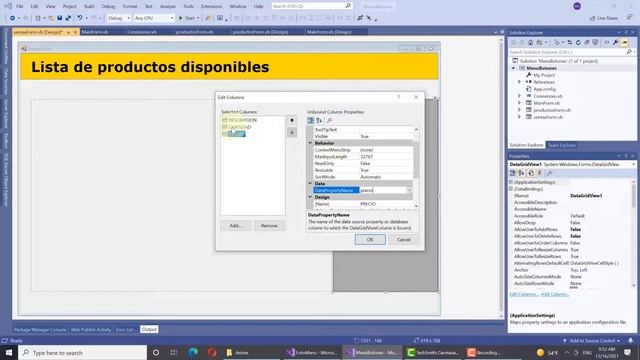Collapse the MenuBotones project node
The width and height of the screenshot is (640, 360).
tap(514, 68)
